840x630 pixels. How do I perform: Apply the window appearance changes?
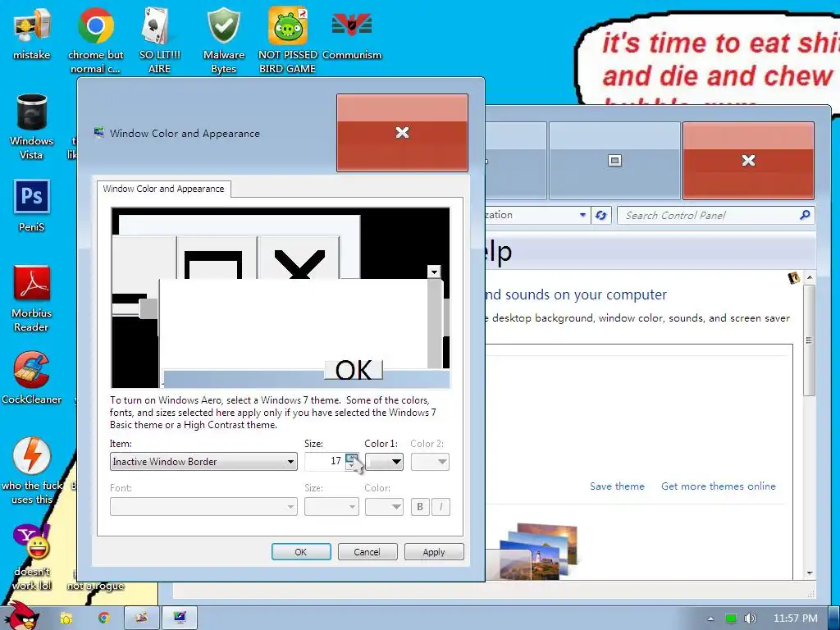[x=434, y=552]
